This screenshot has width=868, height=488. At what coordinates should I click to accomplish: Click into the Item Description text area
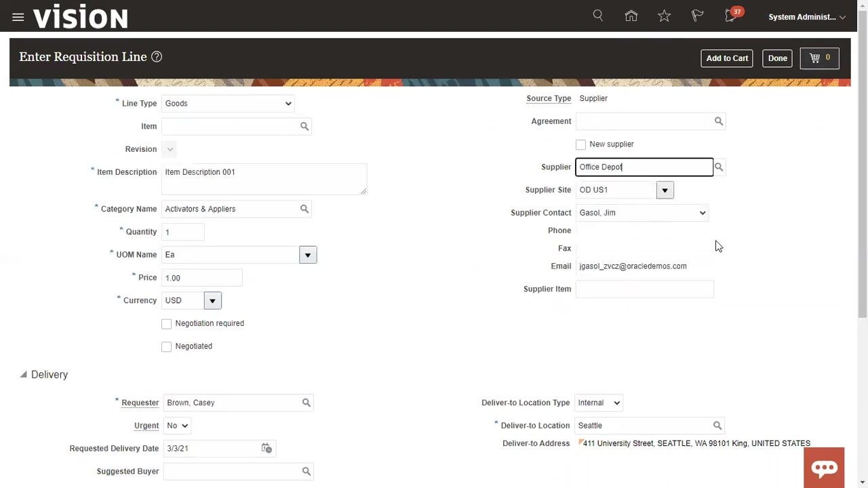pyautogui.click(x=264, y=179)
